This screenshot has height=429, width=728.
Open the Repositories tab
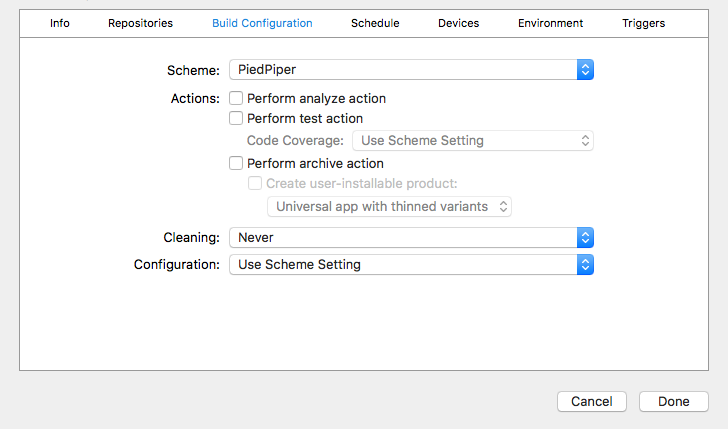coord(140,23)
